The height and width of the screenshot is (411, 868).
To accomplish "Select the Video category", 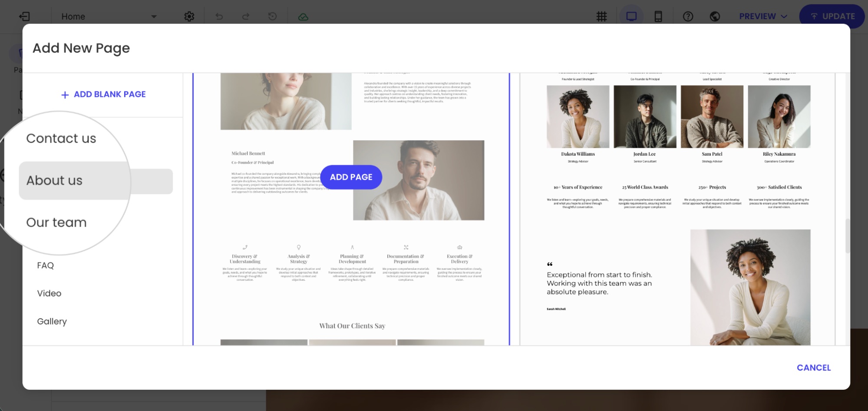I will tap(49, 293).
